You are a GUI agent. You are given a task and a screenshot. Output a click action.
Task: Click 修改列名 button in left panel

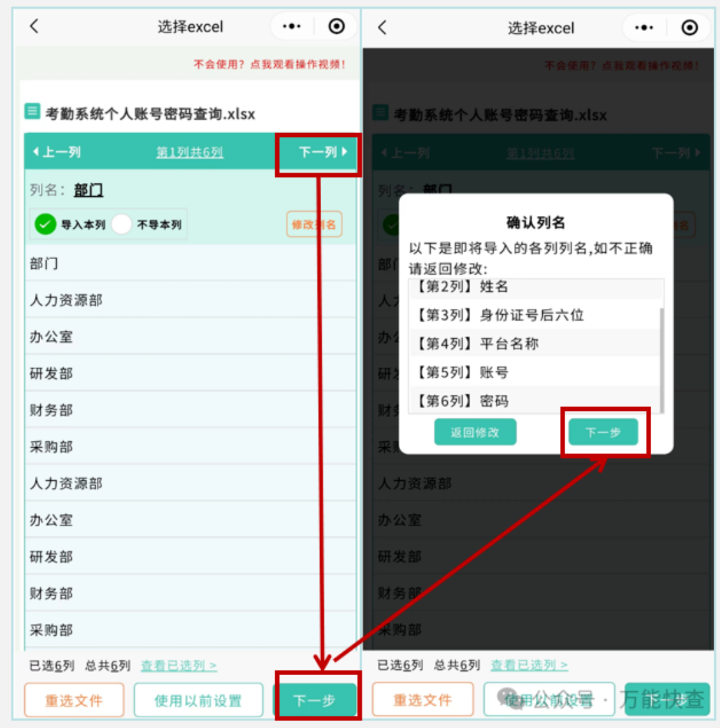[314, 224]
